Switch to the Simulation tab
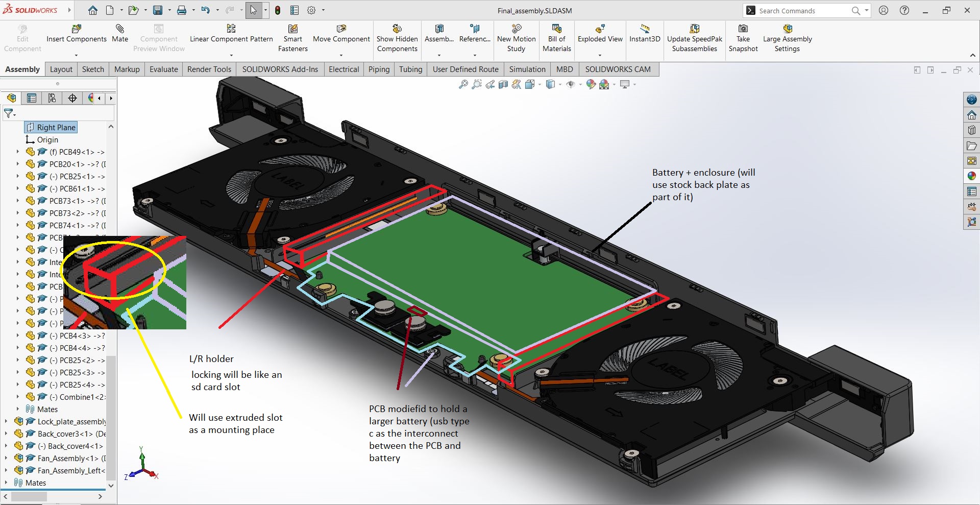 527,69
